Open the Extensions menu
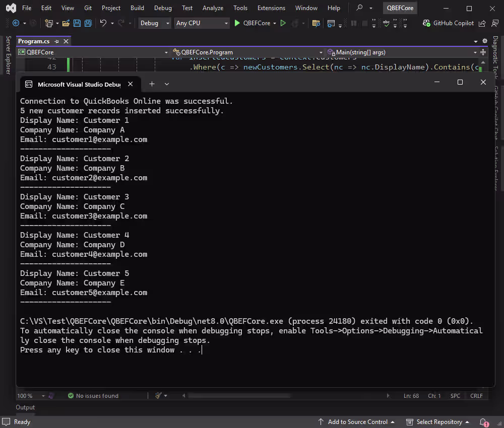Screen dimensions: 504x428 [271, 8]
